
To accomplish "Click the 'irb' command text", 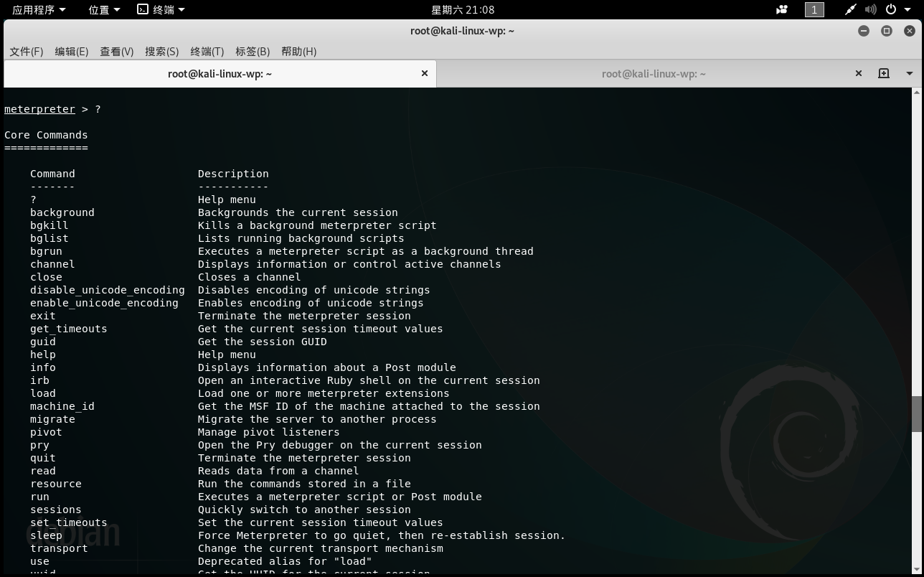I will (x=39, y=380).
